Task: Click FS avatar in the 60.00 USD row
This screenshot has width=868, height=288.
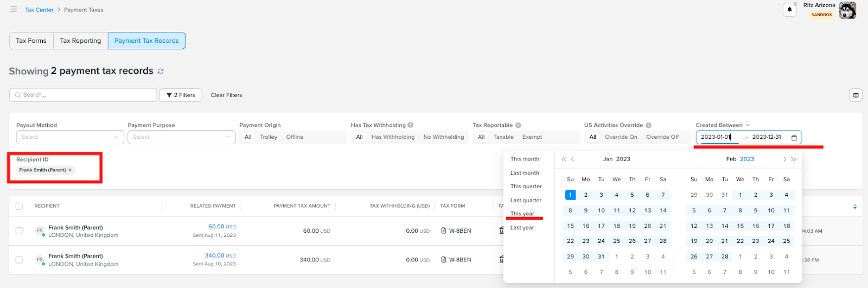Action: click(40, 231)
